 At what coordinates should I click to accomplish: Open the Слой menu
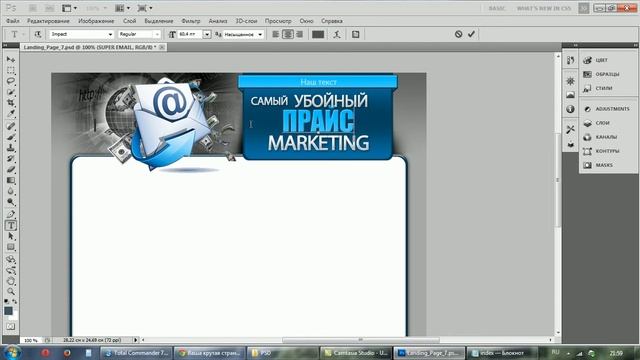click(x=129, y=21)
